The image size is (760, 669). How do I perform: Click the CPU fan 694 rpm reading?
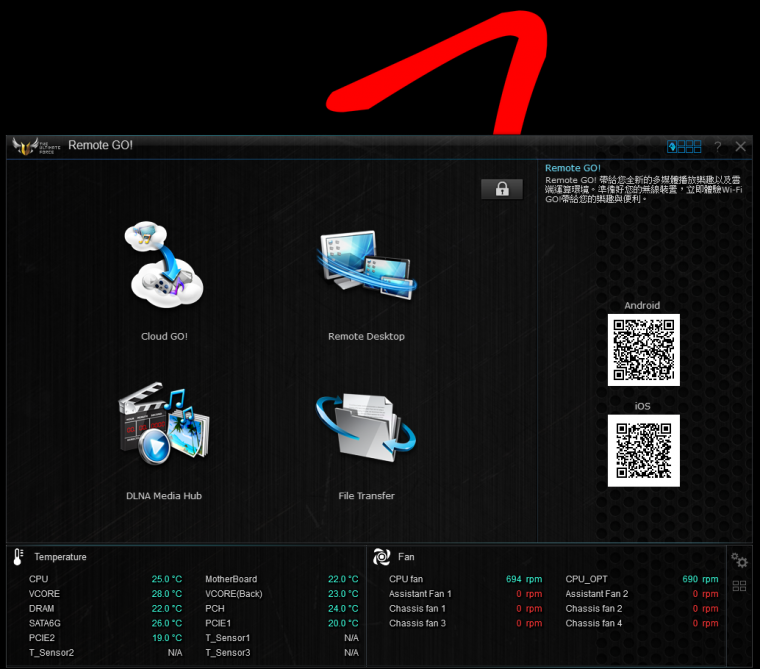(x=524, y=579)
